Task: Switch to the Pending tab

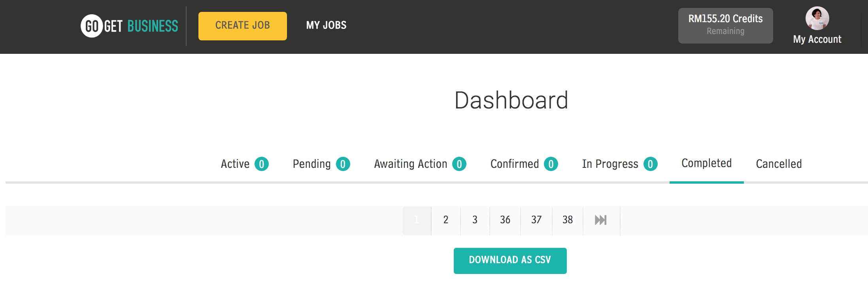Action: coord(311,164)
